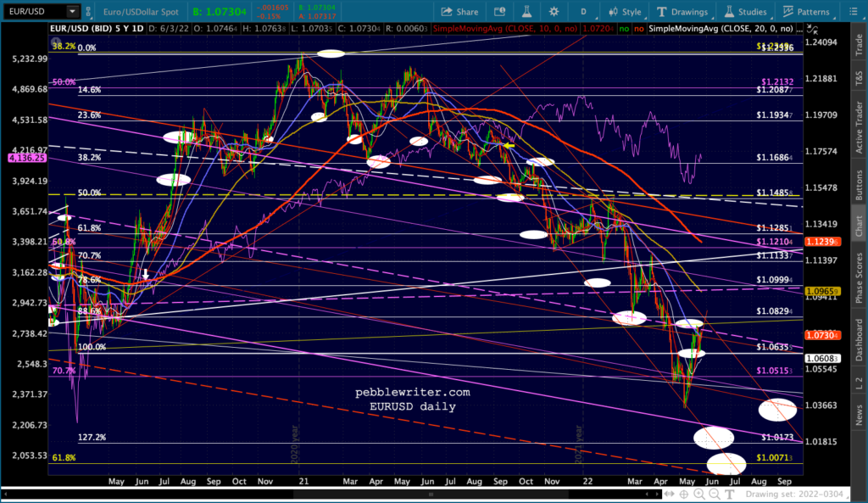Open the T&S sidebar tab
Viewport: 868px width, 503px height.
pos(859,78)
